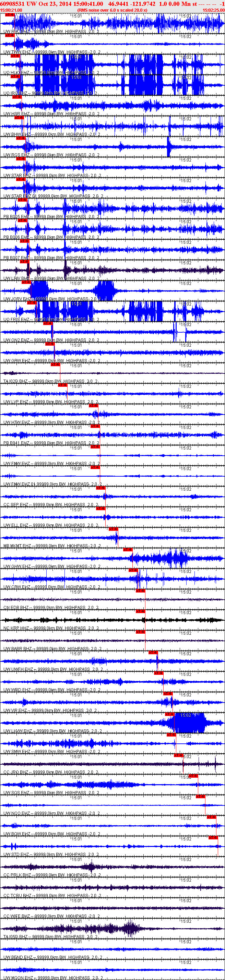Select the UW STD EHZ trace label
Image resolution: width=225 pixels, height=980 pixels.
[x=51, y=854]
